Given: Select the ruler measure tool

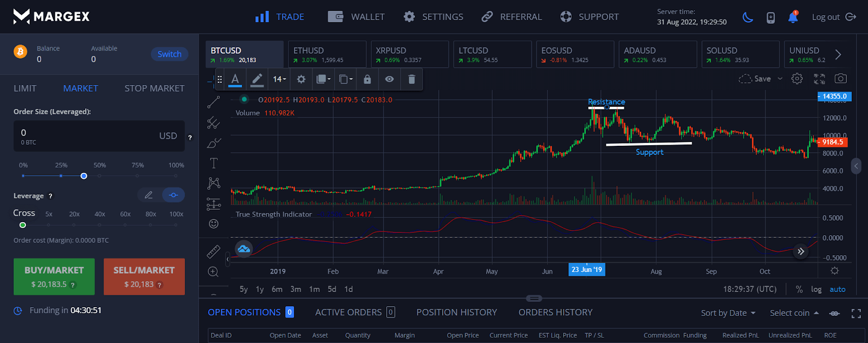Looking at the screenshot, I should 214,251.
